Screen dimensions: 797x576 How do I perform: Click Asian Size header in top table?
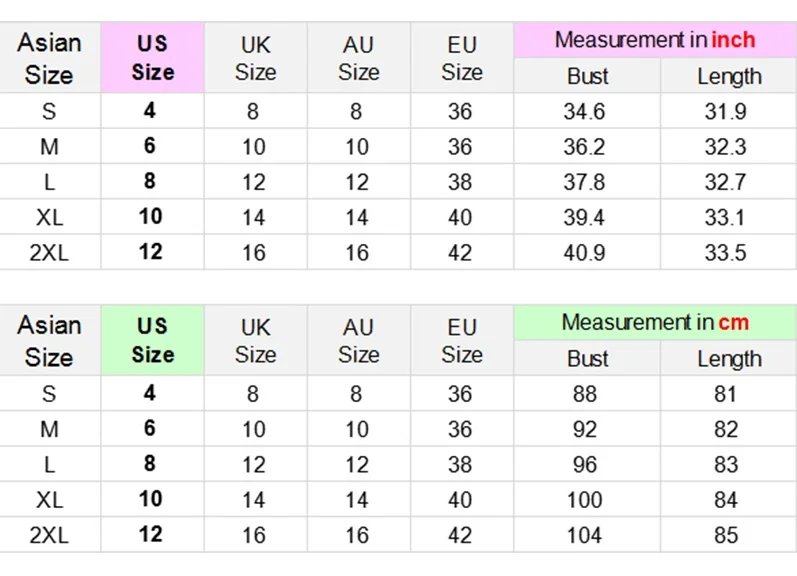[x=49, y=57]
